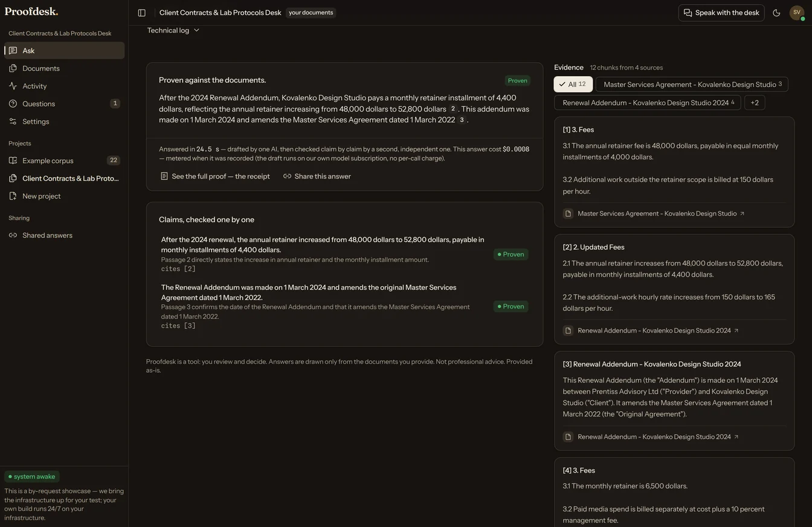The height and width of the screenshot is (527, 812).
Task: Click the document icon in evidence card [3]
Action: click(x=568, y=437)
